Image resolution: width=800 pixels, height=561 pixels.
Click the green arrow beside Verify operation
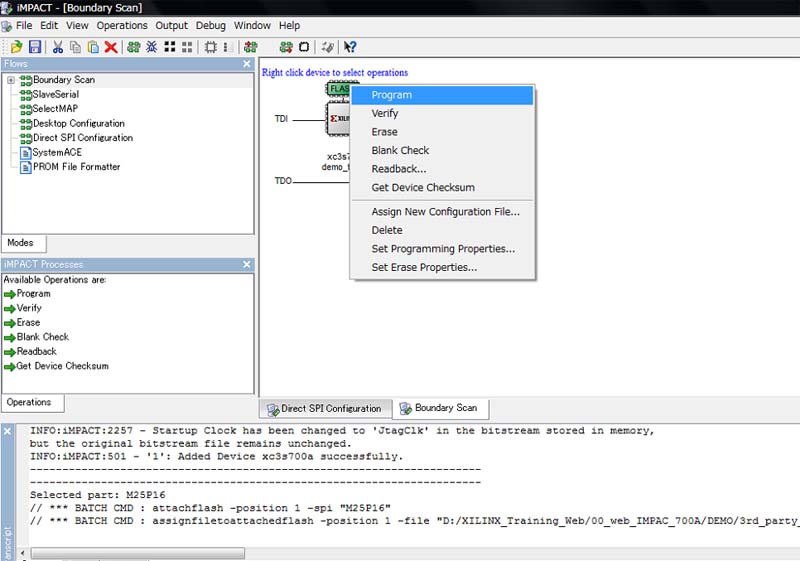point(9,309)
